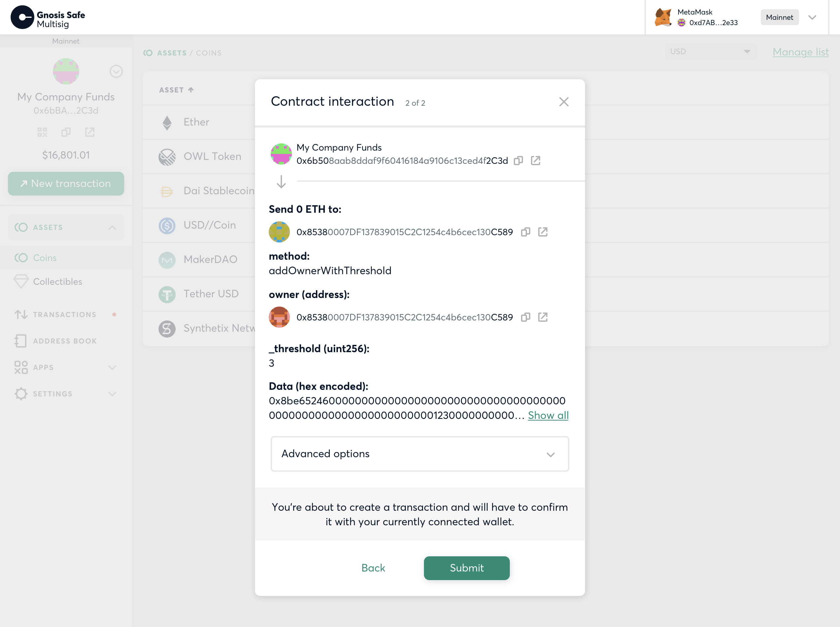Sort the table by the Asset column
The image size is (840, 627).
176,90
